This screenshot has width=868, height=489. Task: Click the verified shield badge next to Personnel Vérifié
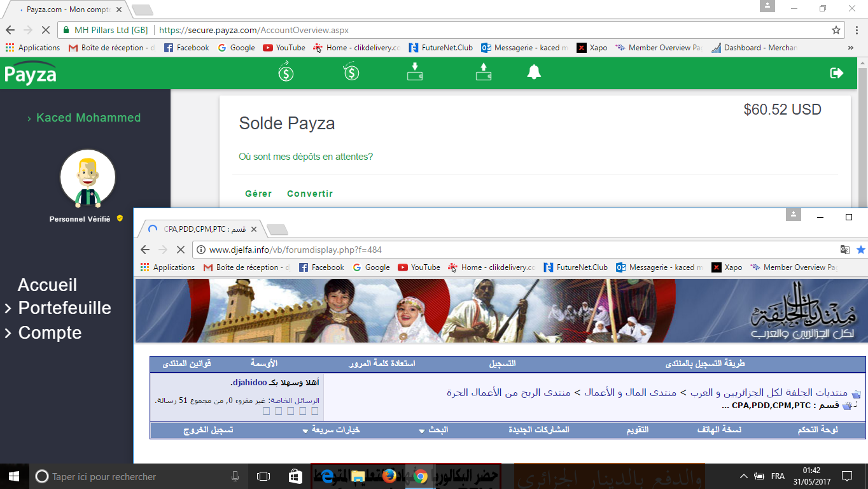point(120,218)
